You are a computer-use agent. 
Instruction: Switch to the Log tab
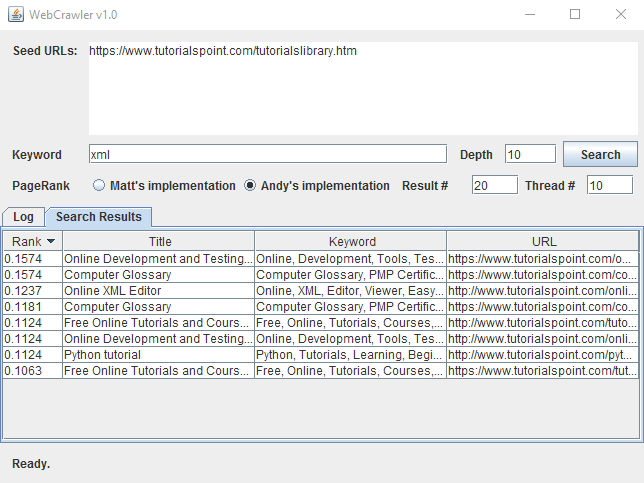[x=23, y=216]
